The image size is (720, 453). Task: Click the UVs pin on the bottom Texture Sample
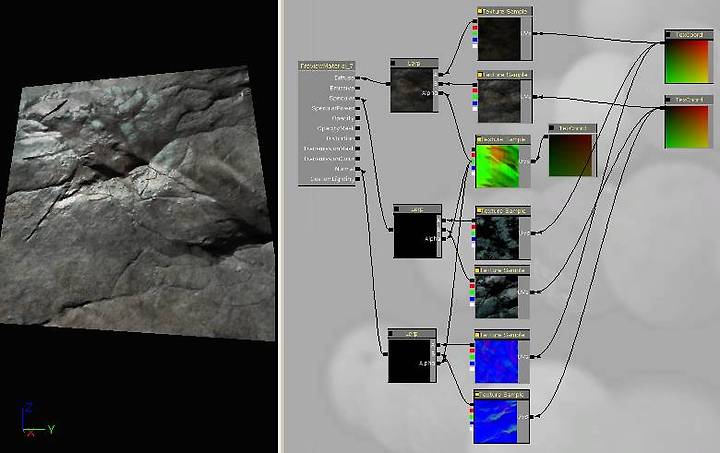(x=532, y=417)
